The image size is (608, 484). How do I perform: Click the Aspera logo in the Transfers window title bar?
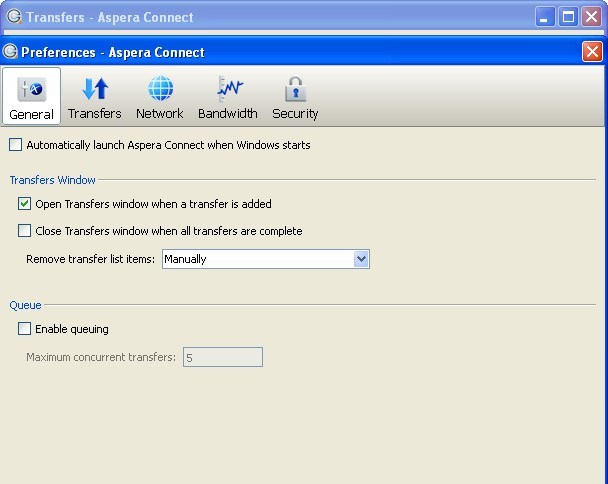tap(14, 17)
